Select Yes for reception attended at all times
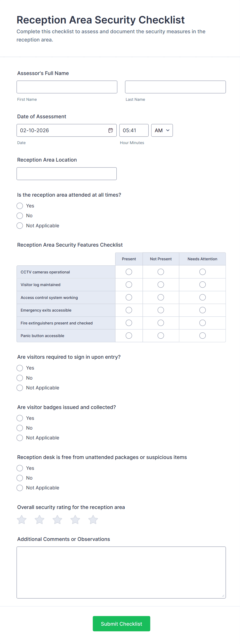240x644 pixels. [x=20, y=206]
